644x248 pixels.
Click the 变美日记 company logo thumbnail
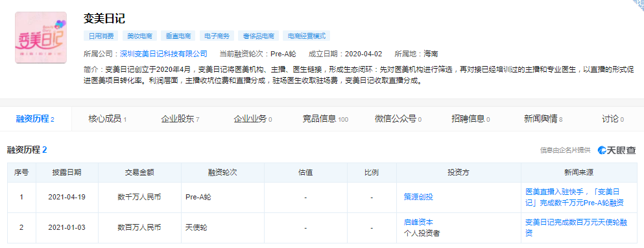(x=41, y=38)
